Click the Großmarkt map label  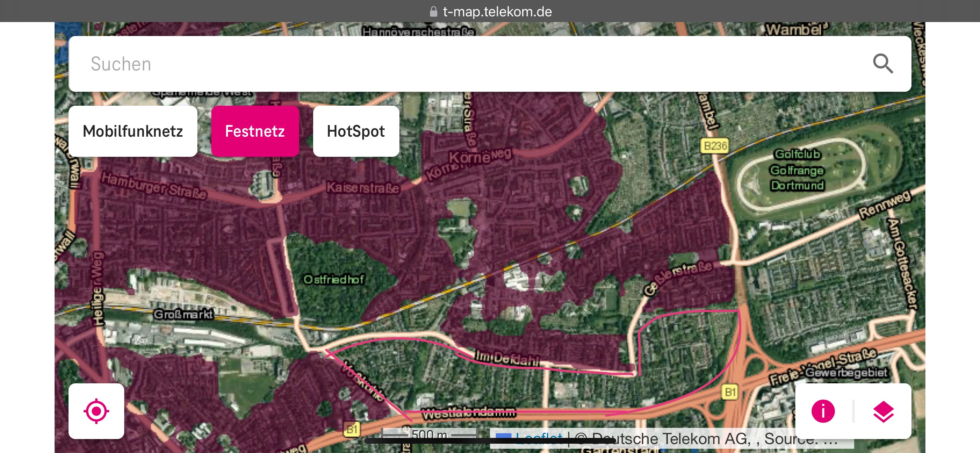pyautogui.click(x=183, y=314)
